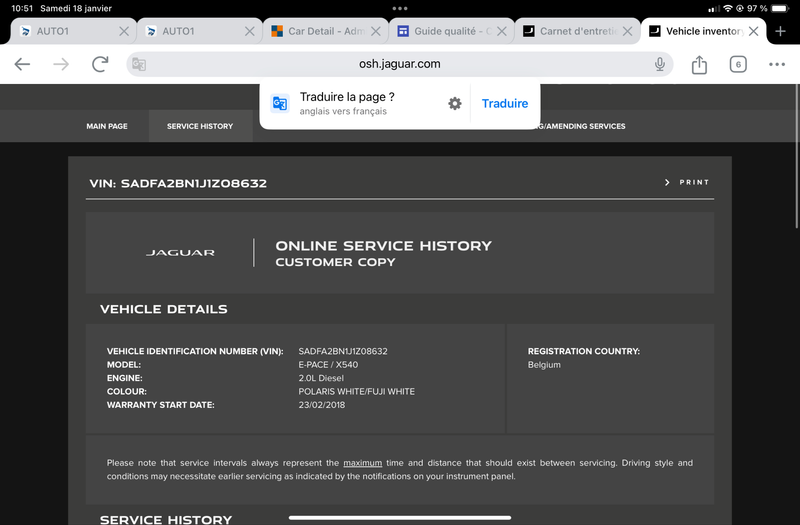Click 'Traduire la page ?' prompt text

click(347, 97)
